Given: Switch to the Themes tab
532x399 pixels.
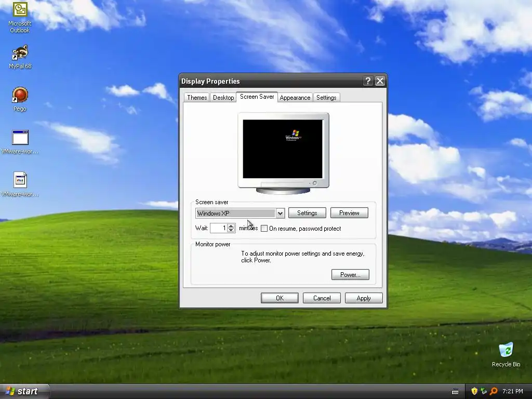Looking at the screenshot, I should [x=197, y=97].
